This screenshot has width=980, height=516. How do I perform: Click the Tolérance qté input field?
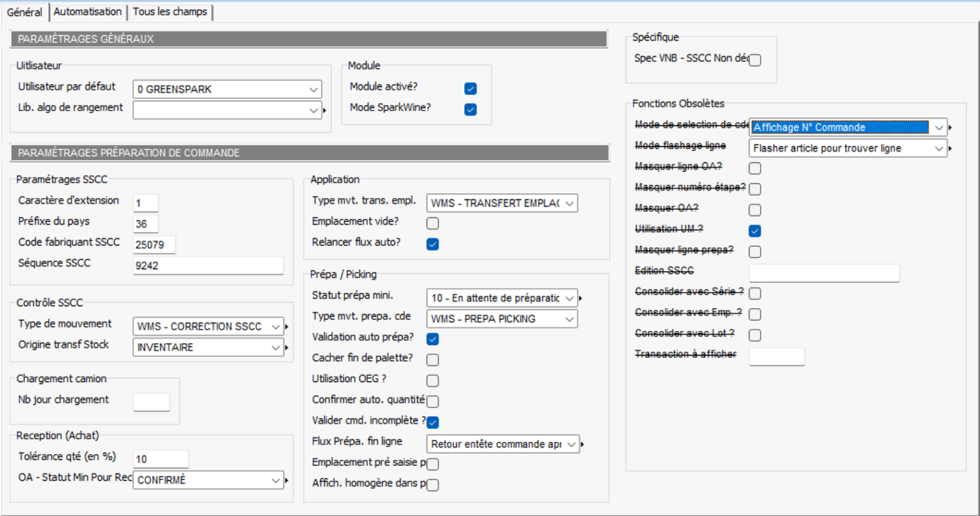pos(161,459)
